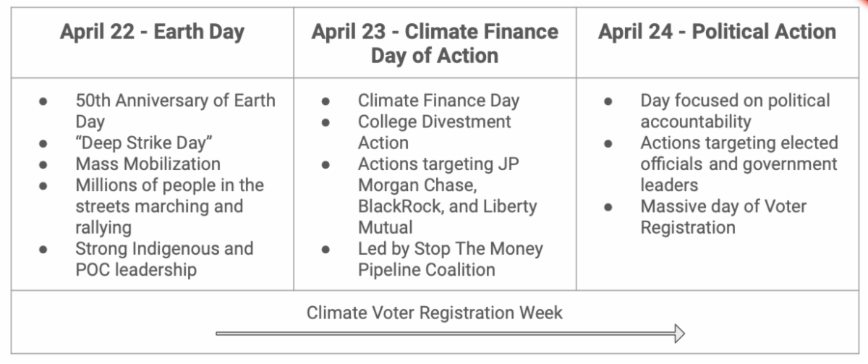The height and width of the screenshot is (364, 868).
Task: Click the BlackRock, and Liberty line
Action: [447, 206]
